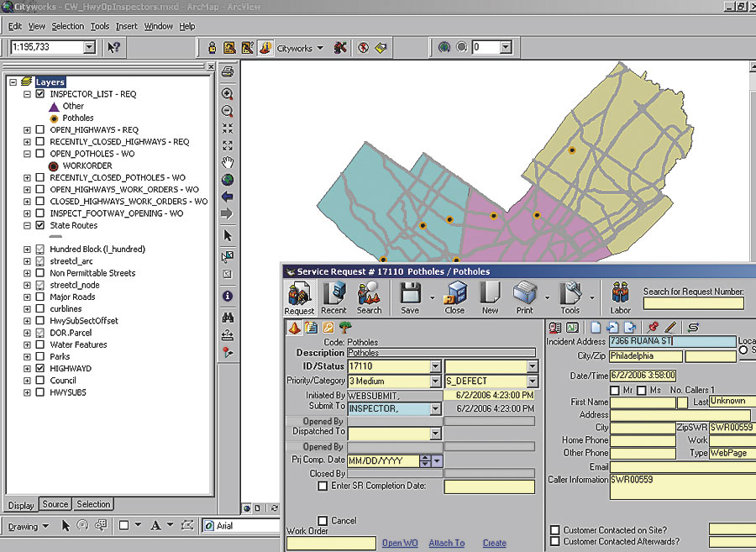
Task: Click the Incident Address field
Action: tap(672, 341)
